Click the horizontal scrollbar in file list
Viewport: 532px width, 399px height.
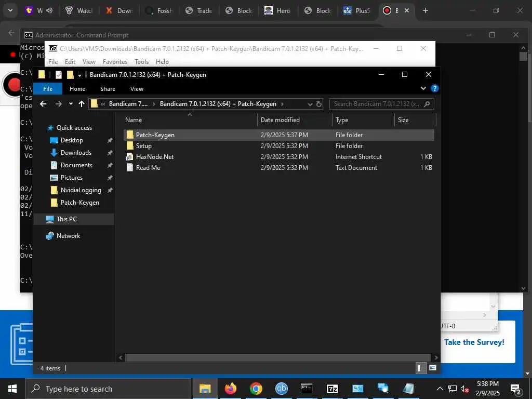(278, 357)
